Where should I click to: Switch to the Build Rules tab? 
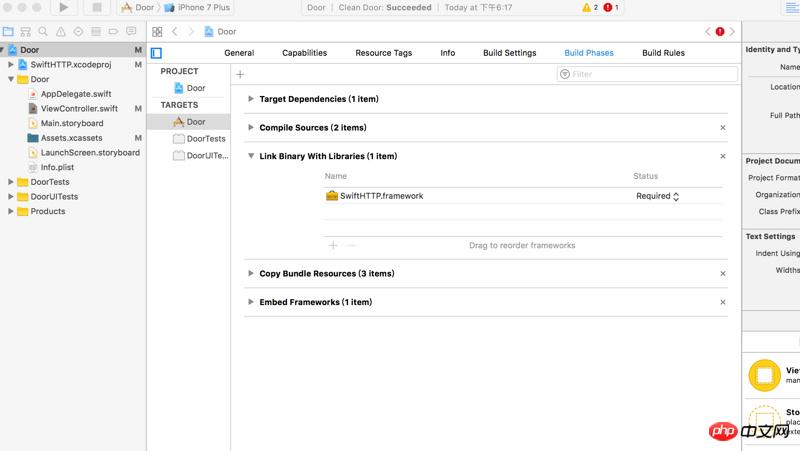tap(663, 53)
